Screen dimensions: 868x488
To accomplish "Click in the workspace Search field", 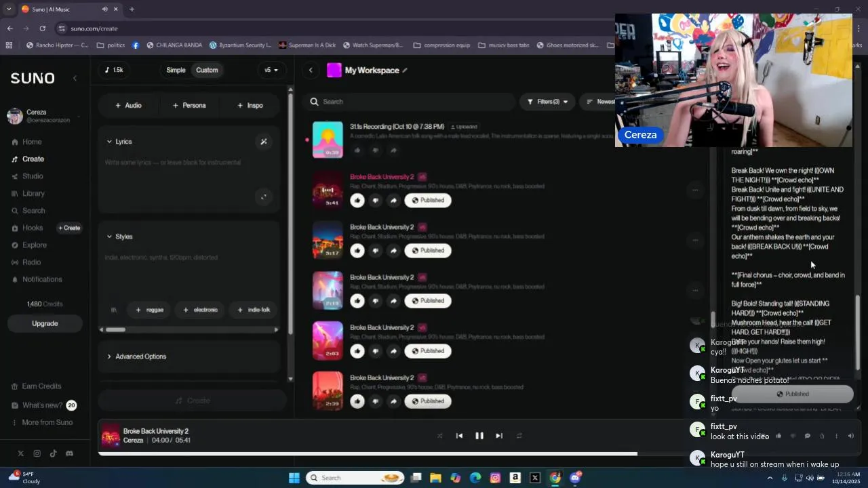I will point(409,102).
